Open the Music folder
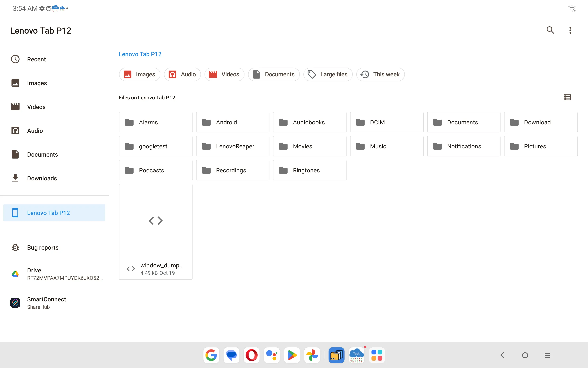The width and height of the screenshot is (588, 368). 386,146
